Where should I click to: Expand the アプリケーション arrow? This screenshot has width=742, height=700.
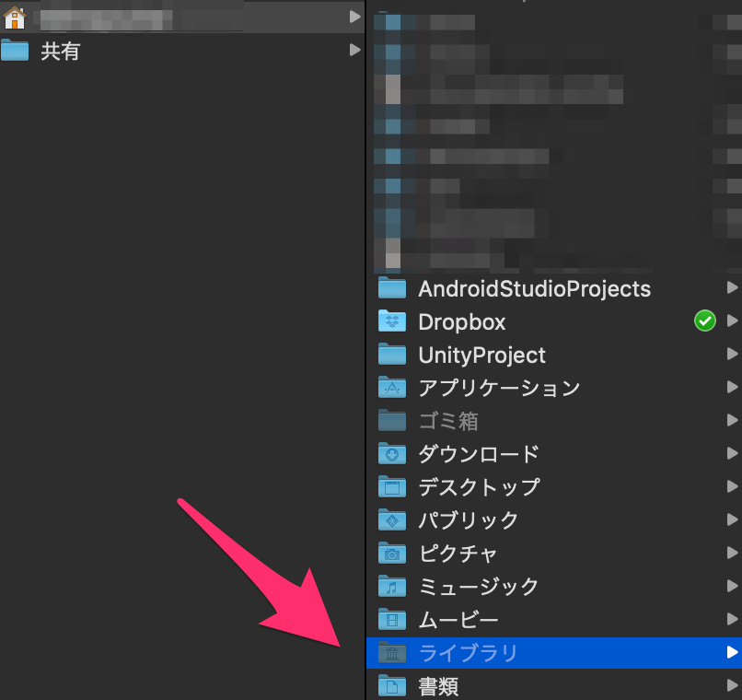click(x=732, y=387)
